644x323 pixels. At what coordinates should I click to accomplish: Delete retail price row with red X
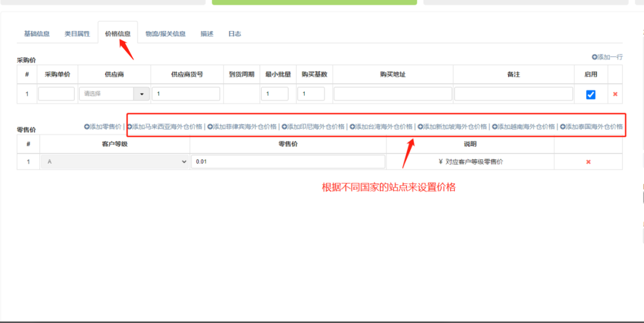pyautogui.click(x=588, y=162)
